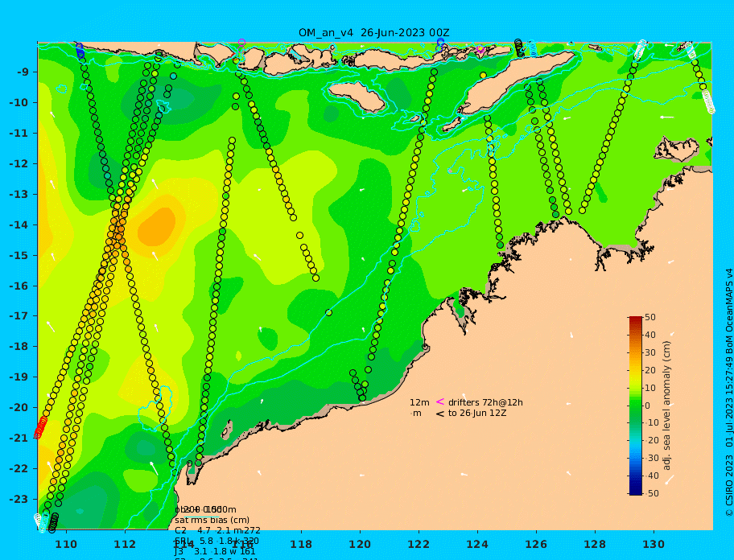Select the -10 latitude axis label

pyautogui.click(x=19, y=102)
